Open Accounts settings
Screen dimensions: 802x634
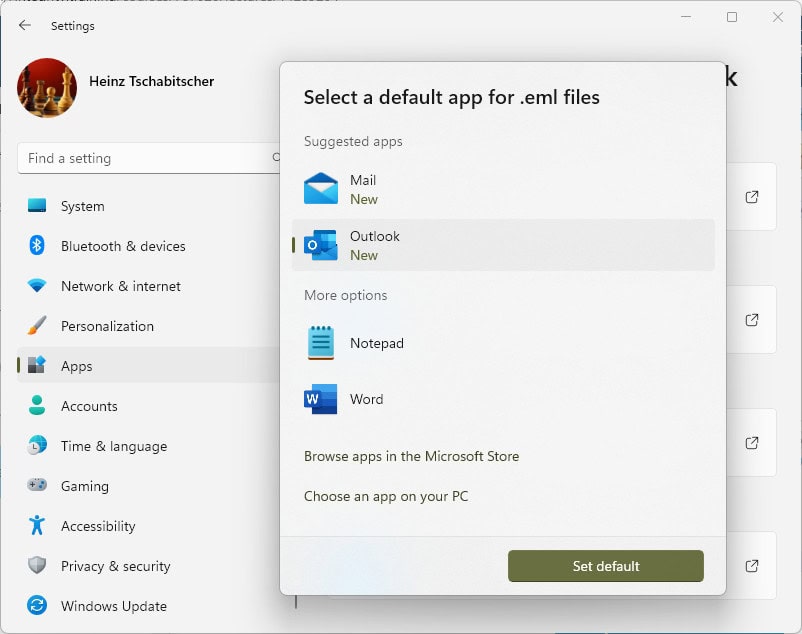90,406
